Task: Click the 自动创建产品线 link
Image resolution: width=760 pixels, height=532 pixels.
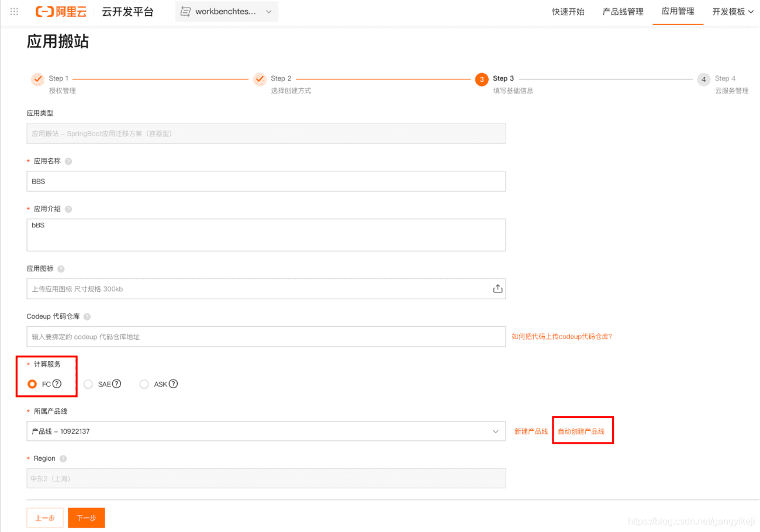Action: pos(581,431)
